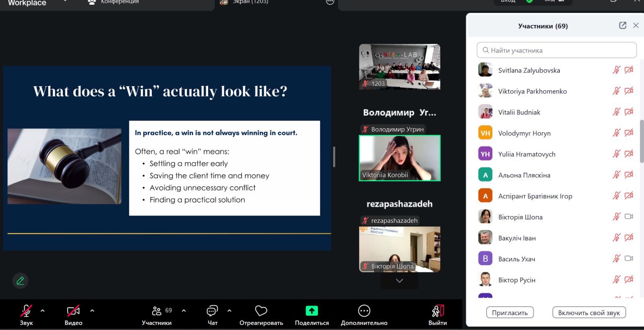Screen dimensions: 644x330
Task: Expand video options arrow next to Видео
Action: click(92, 311)
